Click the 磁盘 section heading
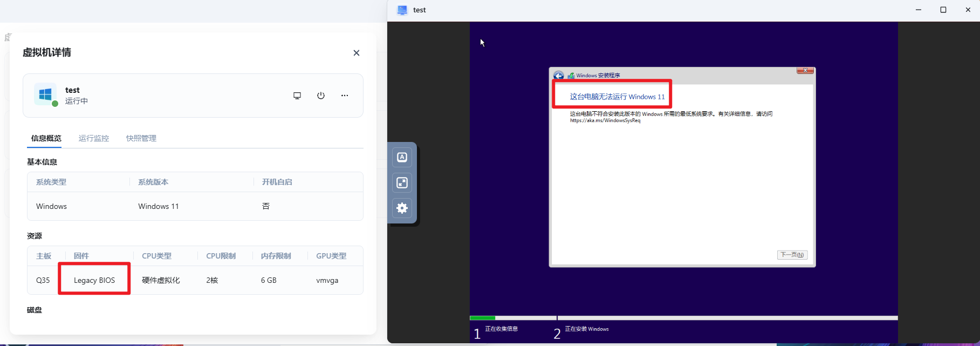 click(35, 310)
